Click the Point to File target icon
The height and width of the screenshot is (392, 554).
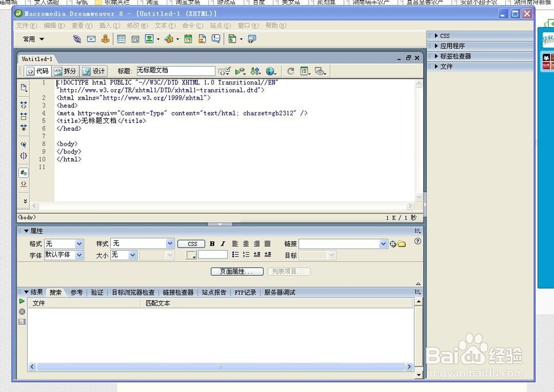pos(393,244)
